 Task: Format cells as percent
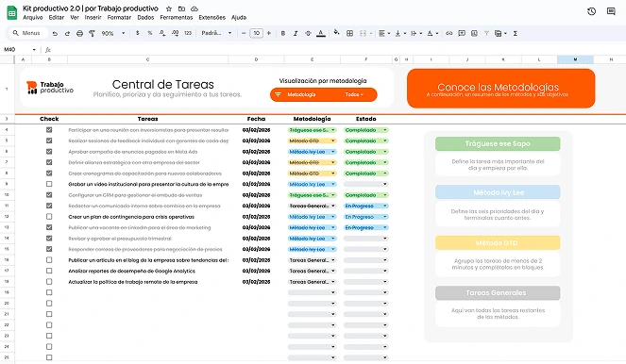(150, 33)
